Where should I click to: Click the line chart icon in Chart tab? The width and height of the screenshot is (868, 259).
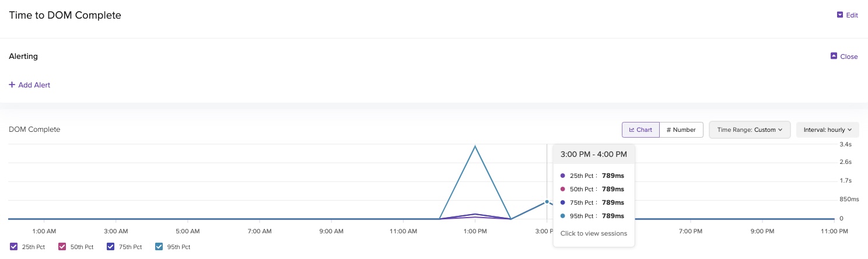point(632,130)
